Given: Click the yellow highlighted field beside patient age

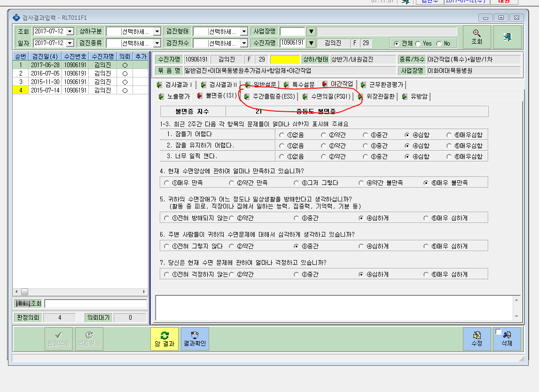Looking at the screenshot, I should [x=285, y=60].
